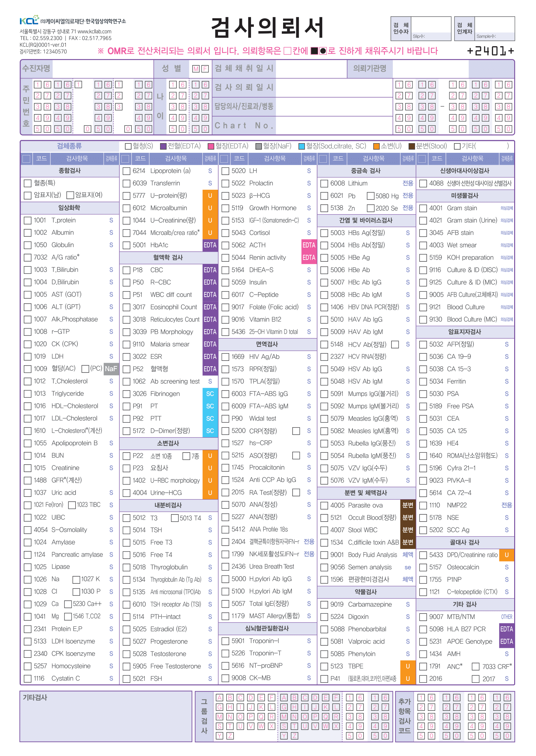Mark the F gender box
This screenshot has width=536, height=756.
click(x=205, y=69)
